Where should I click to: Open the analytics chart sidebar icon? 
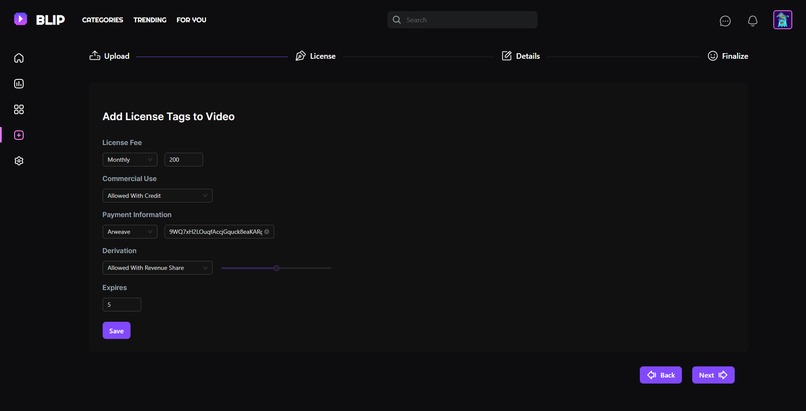19,84
